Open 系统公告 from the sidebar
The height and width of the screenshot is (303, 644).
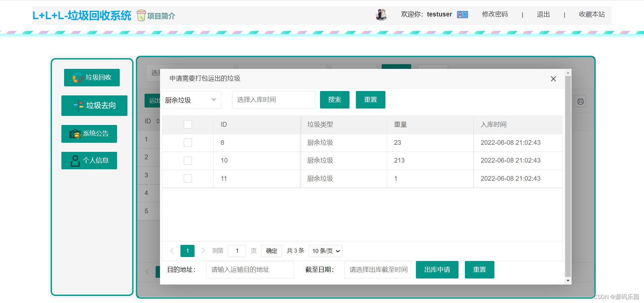tap(74, 133)
